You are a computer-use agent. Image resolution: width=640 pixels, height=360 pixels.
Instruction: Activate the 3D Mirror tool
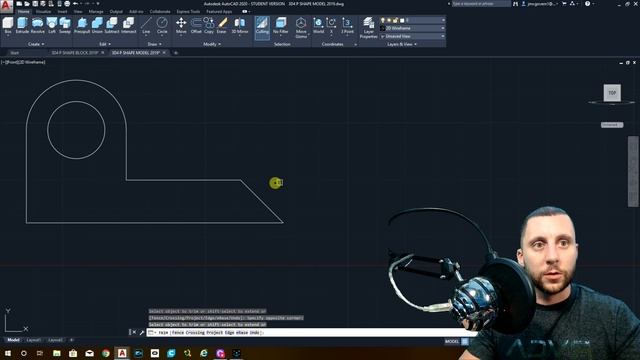(240, 25)
